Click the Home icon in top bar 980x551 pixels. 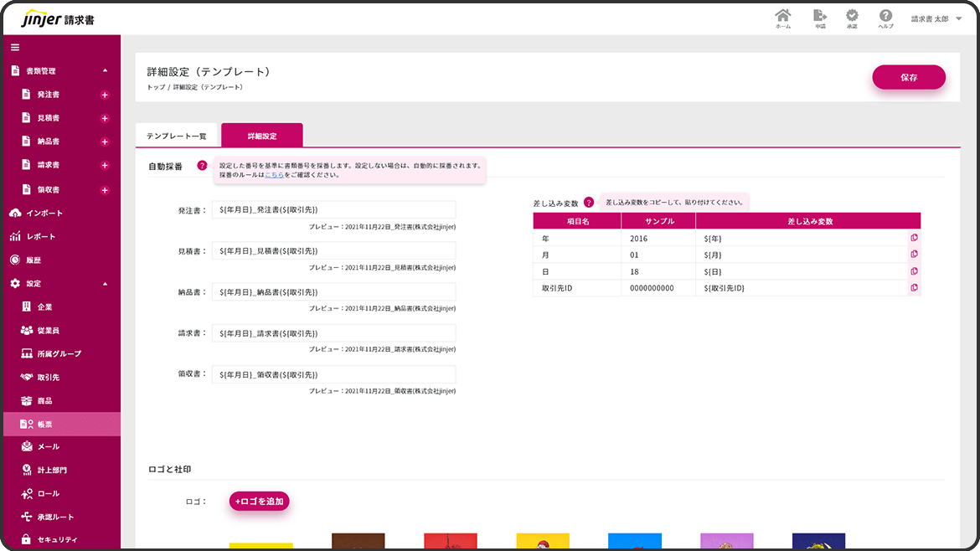[x=782, y=18]
